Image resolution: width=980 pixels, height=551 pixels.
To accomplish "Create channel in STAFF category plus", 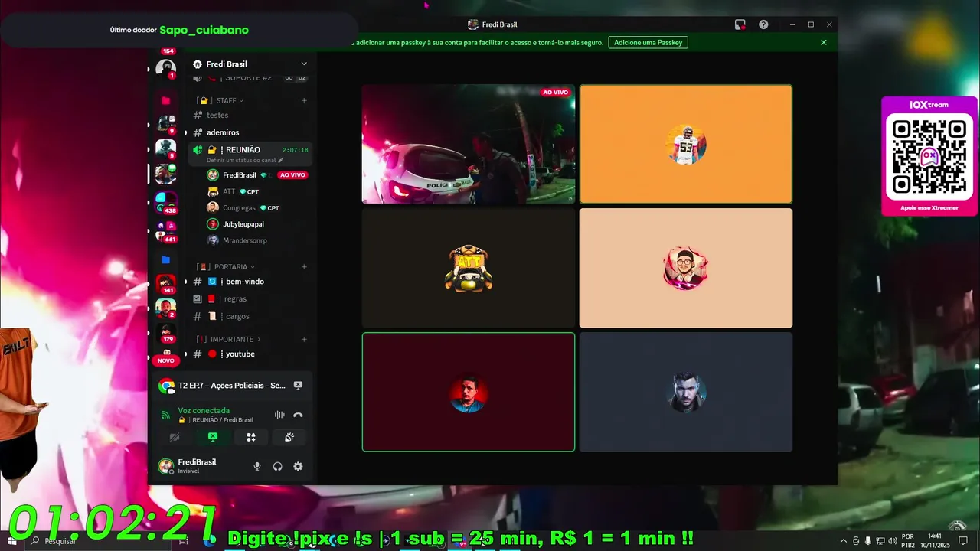I will point(304,100).
